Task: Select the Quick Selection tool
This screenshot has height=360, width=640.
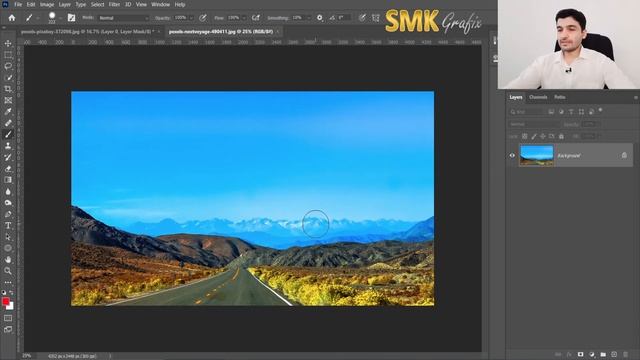Action: (8, 78)
